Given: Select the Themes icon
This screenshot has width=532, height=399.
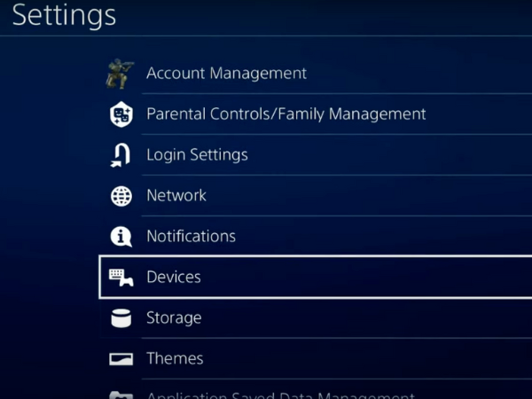Looking at the screenshot, I should (121, 359).
